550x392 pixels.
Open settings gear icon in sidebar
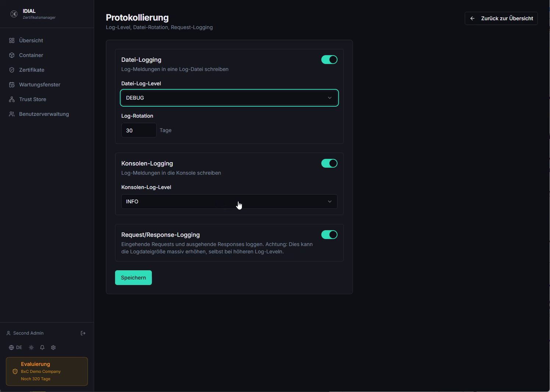point(53,348)
